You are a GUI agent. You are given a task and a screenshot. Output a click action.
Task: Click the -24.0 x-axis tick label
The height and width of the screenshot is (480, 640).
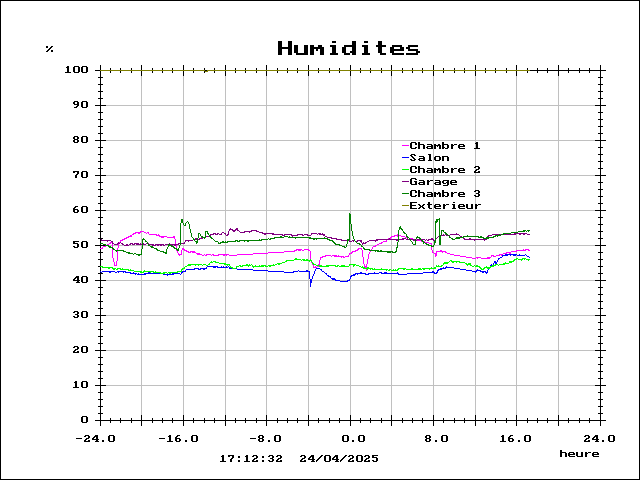99,438
